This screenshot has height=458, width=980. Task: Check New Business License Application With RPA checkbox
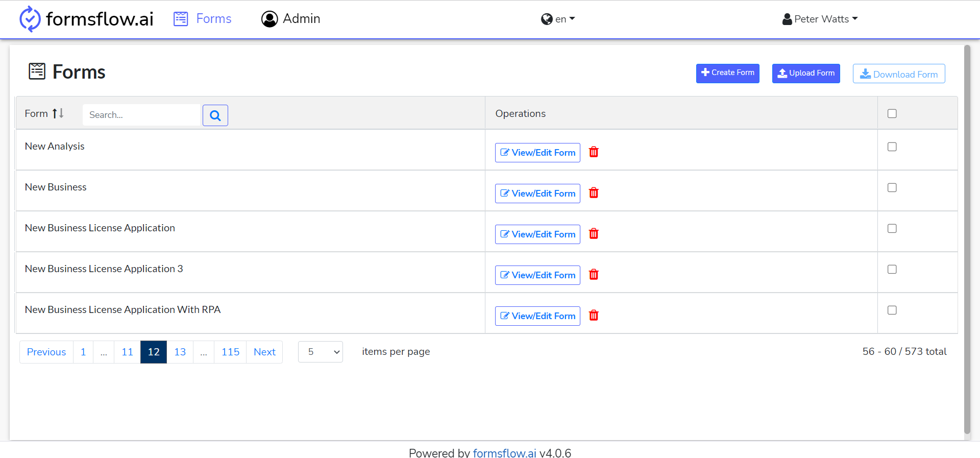tap(892, 310)
